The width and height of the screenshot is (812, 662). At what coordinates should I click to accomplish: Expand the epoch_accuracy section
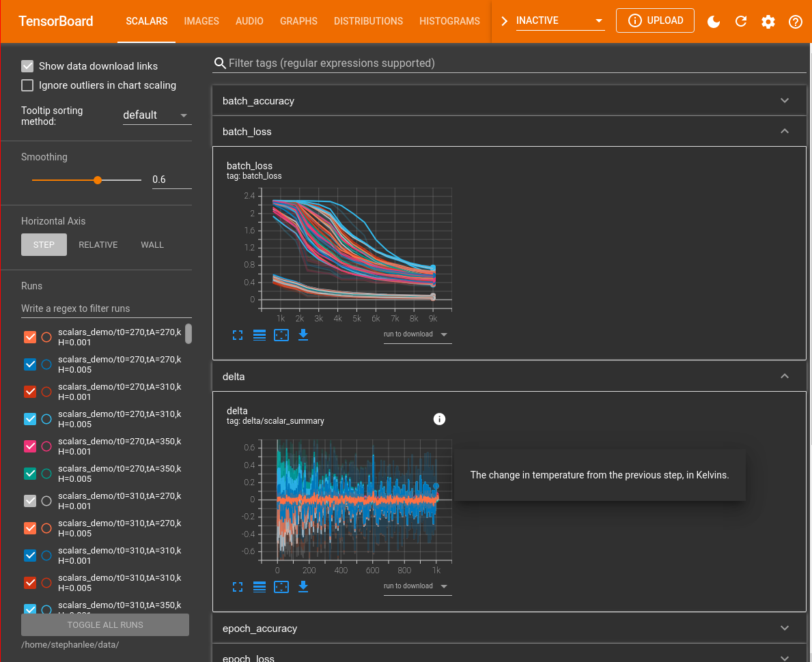784,628
